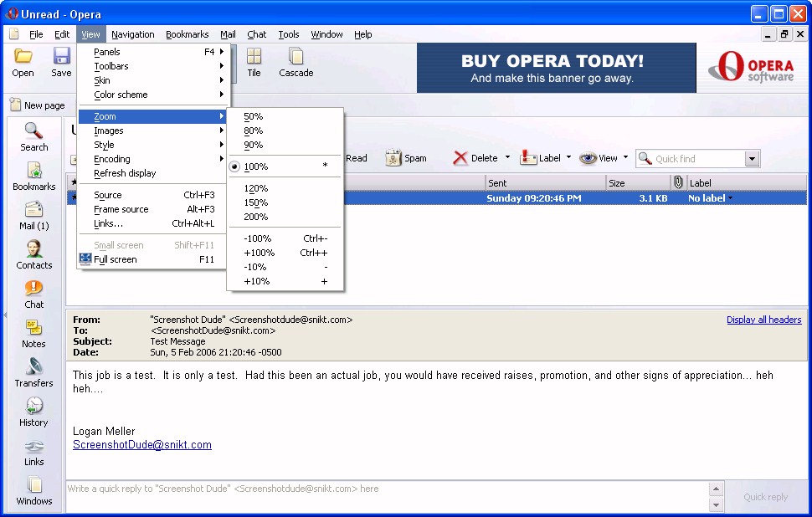Click Display all headers link
This screenshot has width=812, height=517.
(x=763, y=320)
